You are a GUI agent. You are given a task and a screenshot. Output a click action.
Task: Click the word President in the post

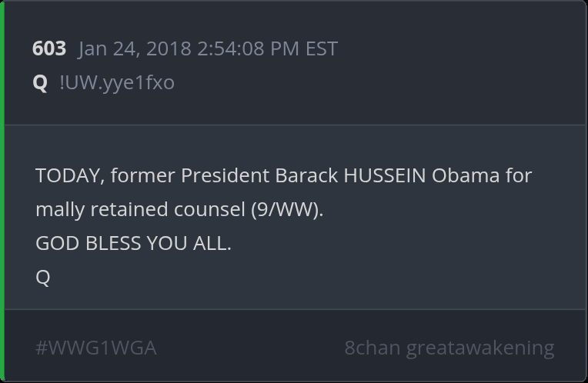click(225, 175)
